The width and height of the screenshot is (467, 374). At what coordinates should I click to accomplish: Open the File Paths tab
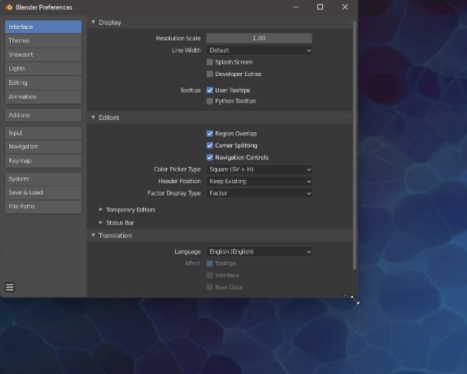(x=43, y=207)
